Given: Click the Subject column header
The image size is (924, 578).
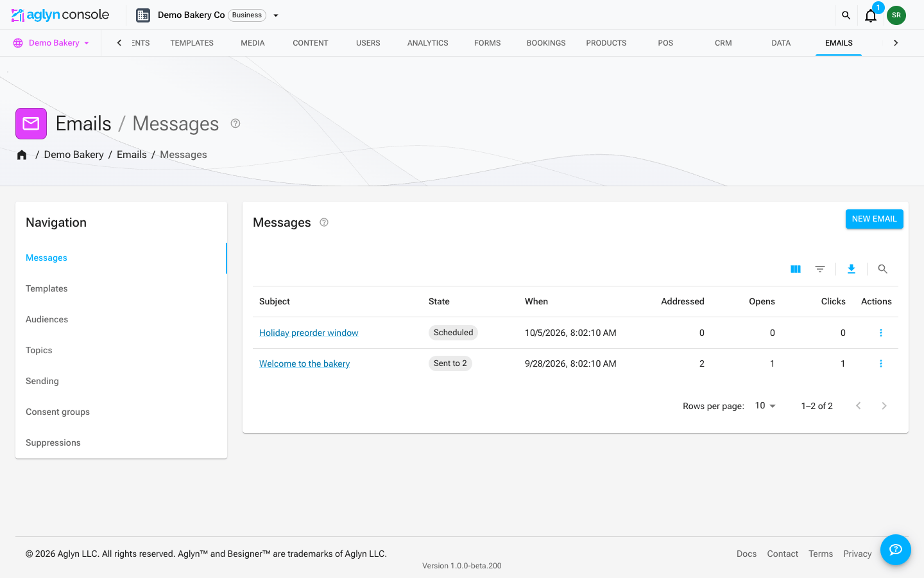Looking at the screenshot, I should [x=275, y=301].
